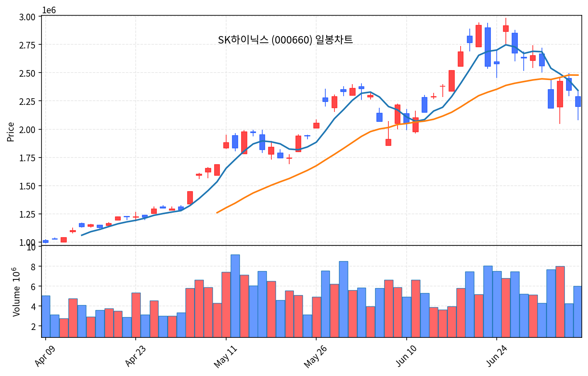Select the Volume 10⁶ y-axis label

pos(17,292)
